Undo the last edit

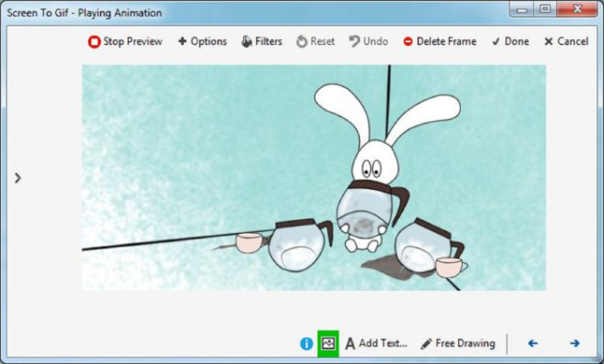pyautogui.click(x=368, y=41)
